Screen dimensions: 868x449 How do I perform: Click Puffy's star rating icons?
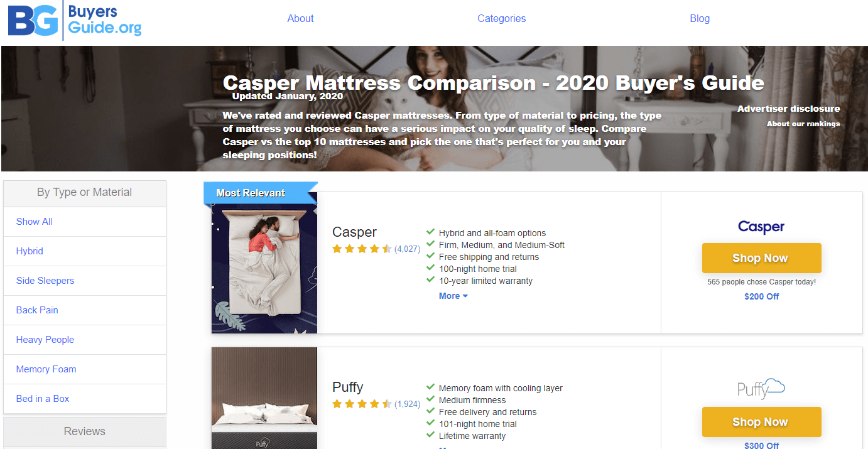tap(362, 404)
